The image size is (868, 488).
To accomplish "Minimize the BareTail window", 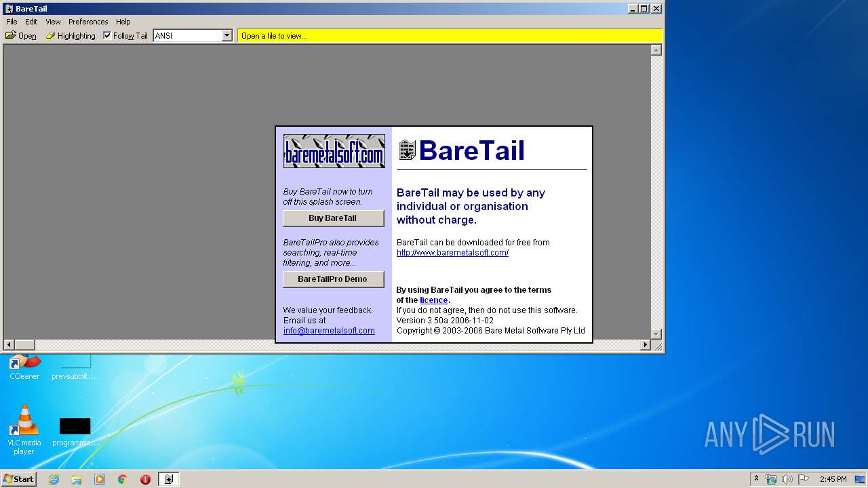I will [633, 9].
